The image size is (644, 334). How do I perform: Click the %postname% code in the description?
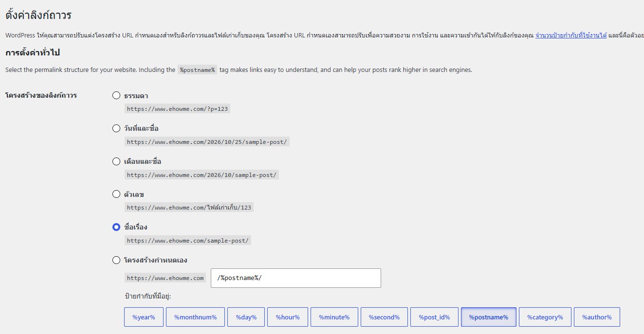(197, 70)
